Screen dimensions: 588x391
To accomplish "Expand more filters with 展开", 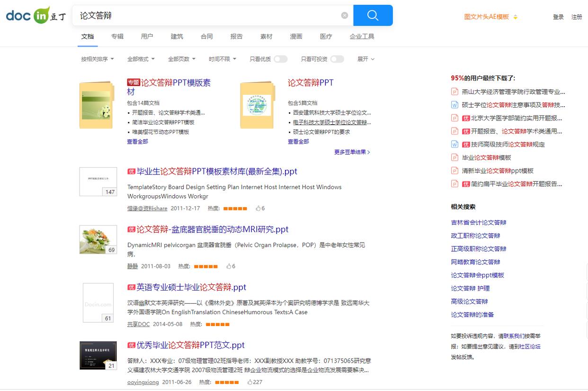I will pos(365,59).
